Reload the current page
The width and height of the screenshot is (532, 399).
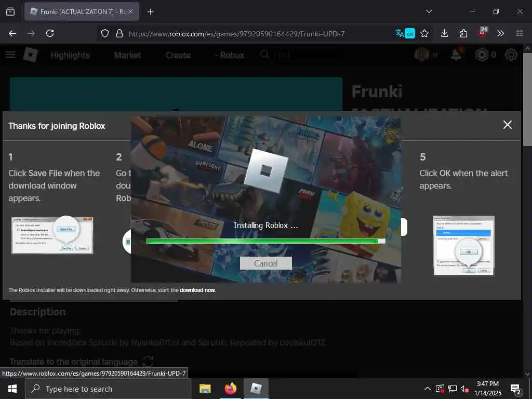(50, 33)
